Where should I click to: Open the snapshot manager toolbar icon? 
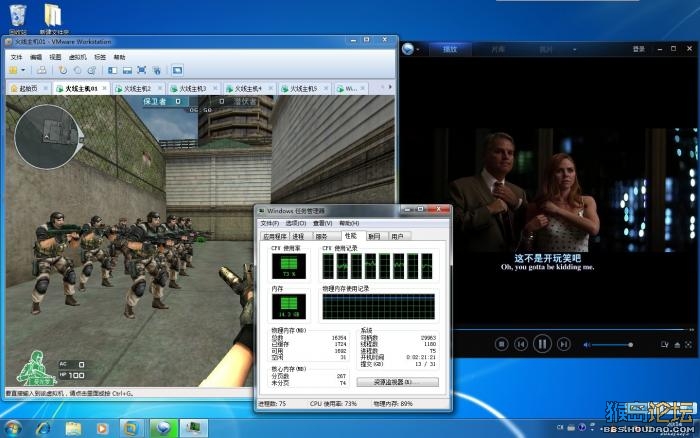point(92,70)
